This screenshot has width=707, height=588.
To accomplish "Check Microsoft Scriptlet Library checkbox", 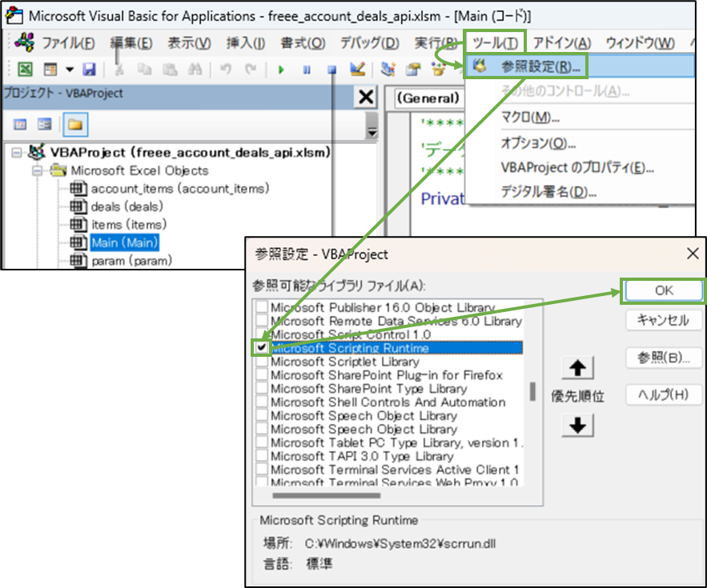I will point(262,361).
